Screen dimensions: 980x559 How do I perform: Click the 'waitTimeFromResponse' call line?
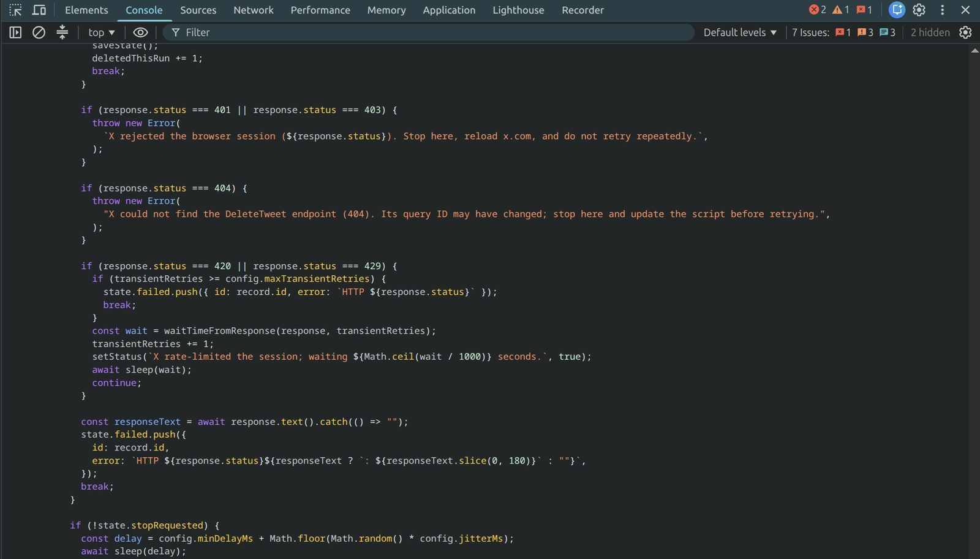click(264, 331)
